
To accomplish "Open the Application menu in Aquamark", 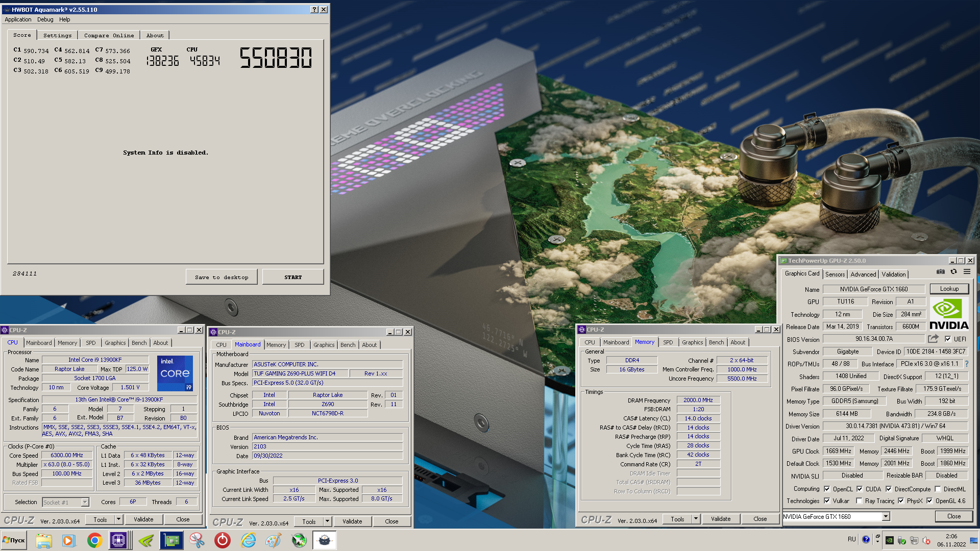I will (18, 19).
